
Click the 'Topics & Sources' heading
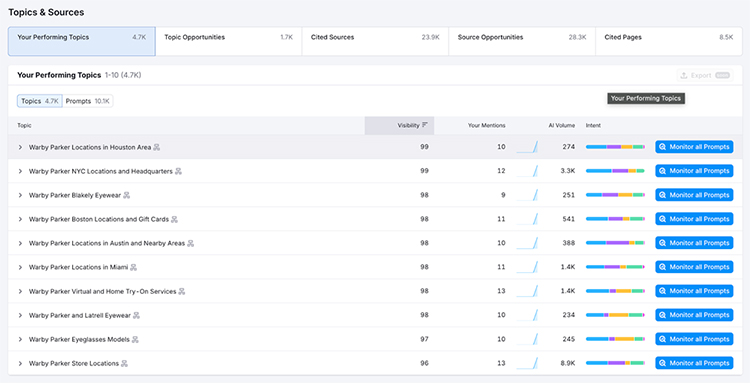point(46,12)
